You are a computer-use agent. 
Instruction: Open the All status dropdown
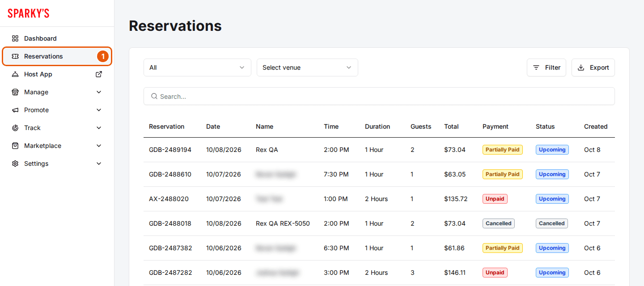tap(197, 67)
